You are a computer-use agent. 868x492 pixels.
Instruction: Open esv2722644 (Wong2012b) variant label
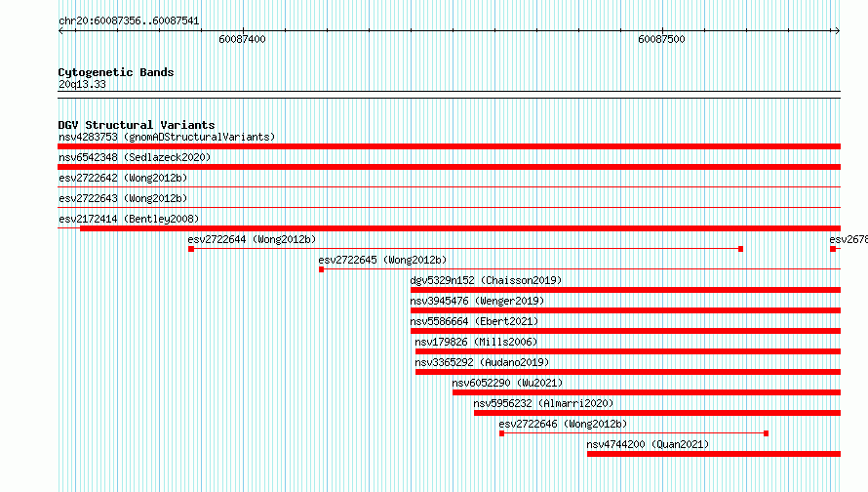coord(252,239)
